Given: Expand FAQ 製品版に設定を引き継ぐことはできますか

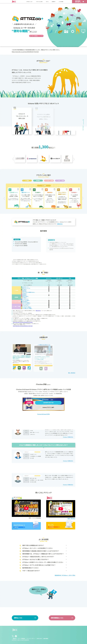Looking at the screenshot, I should [43, 551].
